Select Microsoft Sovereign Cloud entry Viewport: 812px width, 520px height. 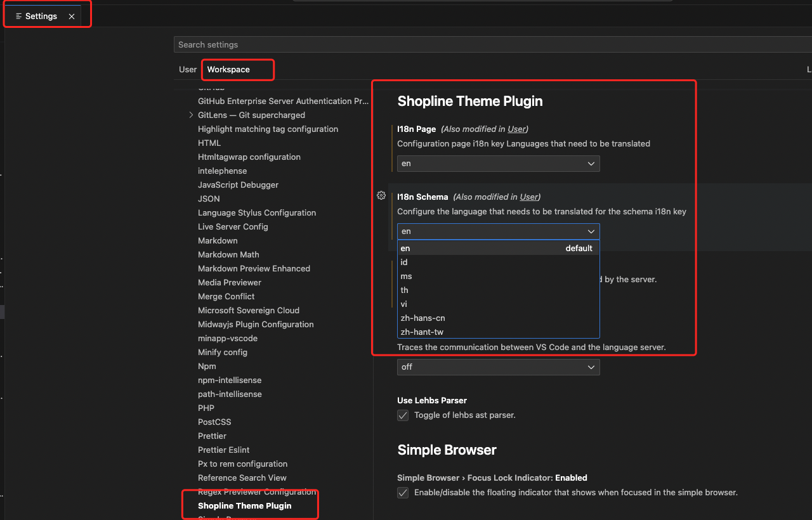[x=249, y=310]
